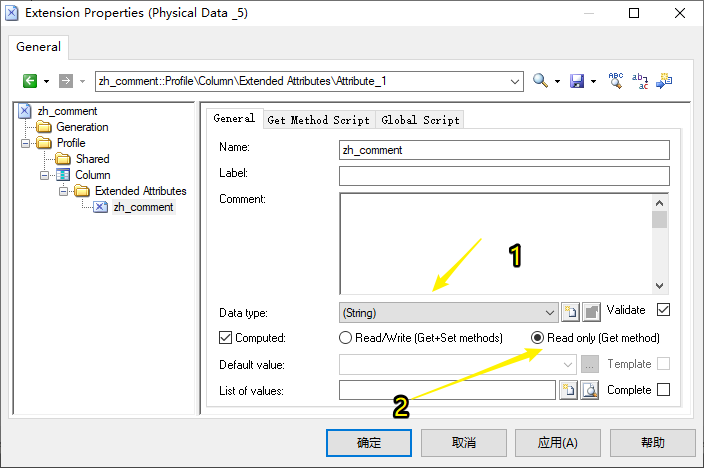Image resolution: width=704 pixels, height=468 pixels.
Task: Click the 应用(A) Apply button
Action: pos(558,443)
